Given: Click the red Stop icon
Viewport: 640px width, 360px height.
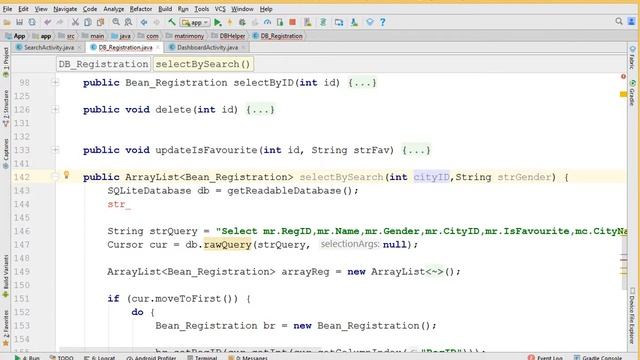Looking at the screenshot, I should click(x=292, y=22).
